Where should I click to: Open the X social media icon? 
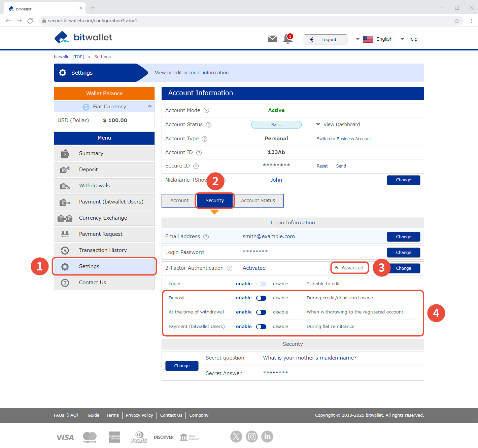[x=236, y=437]
